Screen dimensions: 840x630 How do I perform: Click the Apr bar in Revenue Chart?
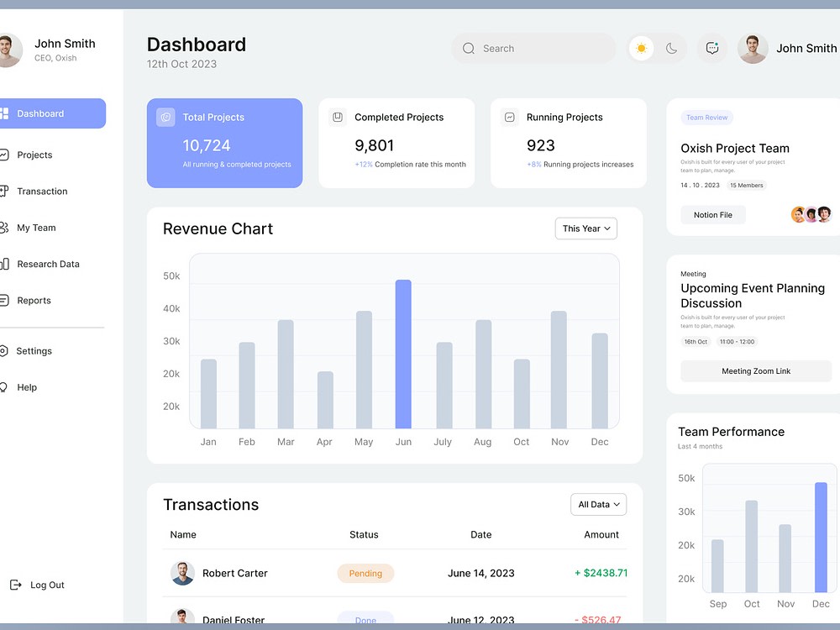point(325,400)
